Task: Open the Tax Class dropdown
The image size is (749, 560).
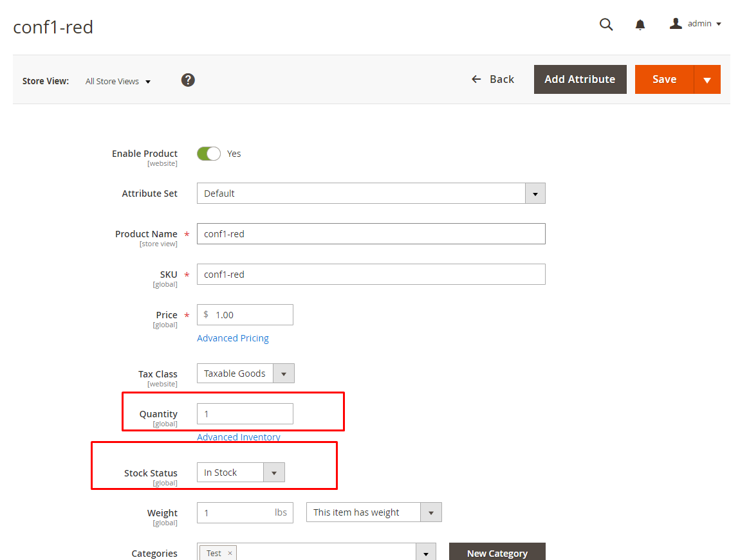Action: click(246, 374)
